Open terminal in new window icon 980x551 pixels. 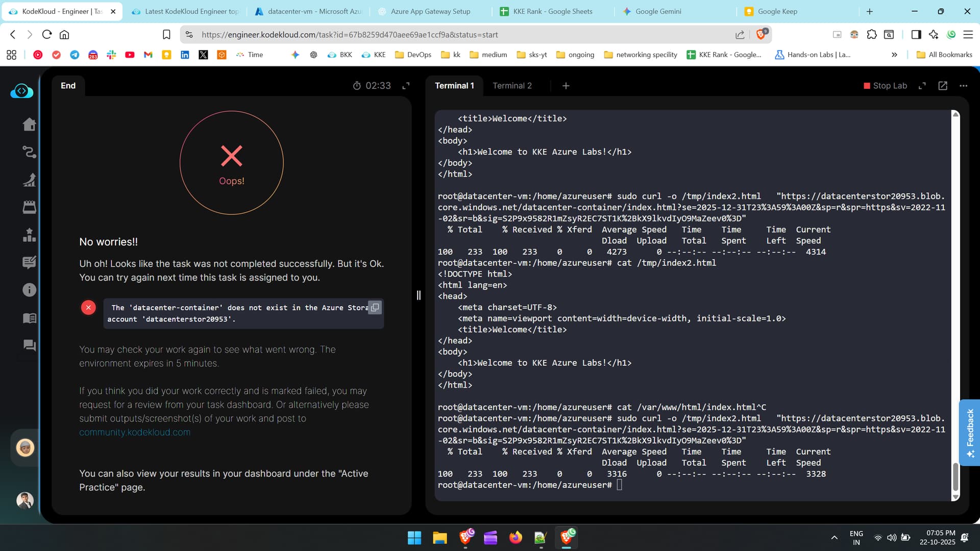[x=943, y=86]
